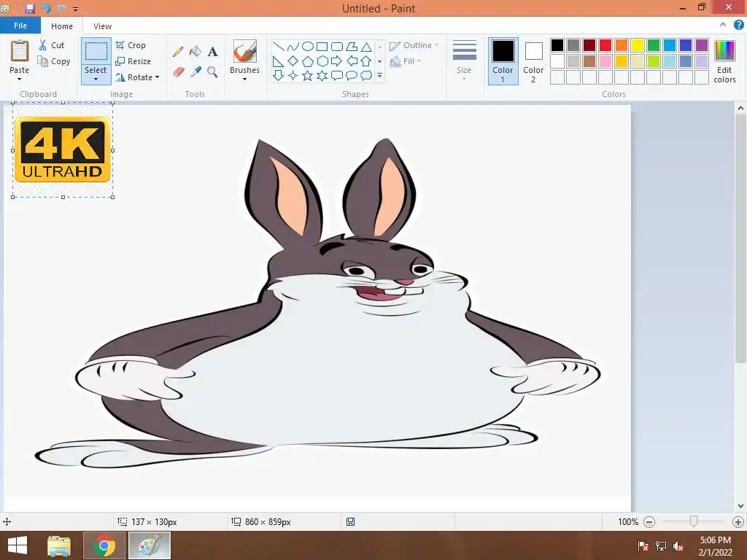Image resolution: width=747 pixels, height=560 pixels.
Task: Switch to the Home tab
Action: tap(62, 26)
